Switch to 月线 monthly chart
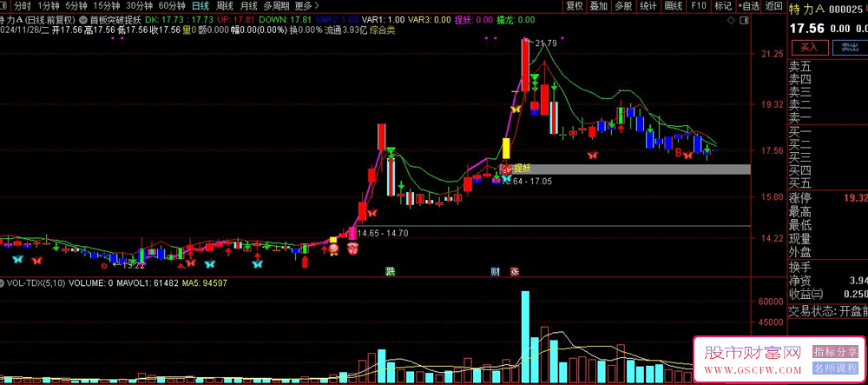Screen dimensions: 868x385 pos(248,6)
